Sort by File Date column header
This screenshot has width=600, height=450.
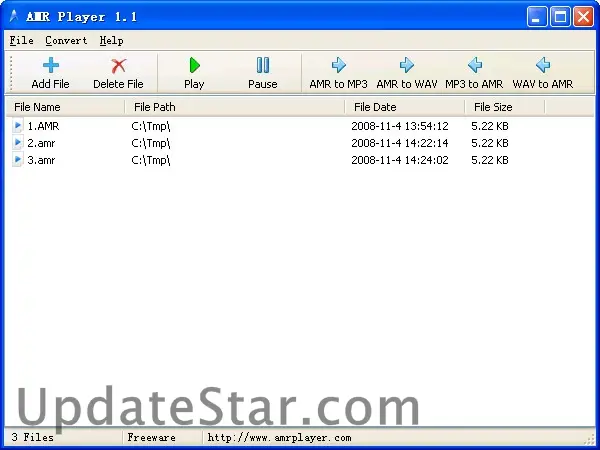pos(405,107)
